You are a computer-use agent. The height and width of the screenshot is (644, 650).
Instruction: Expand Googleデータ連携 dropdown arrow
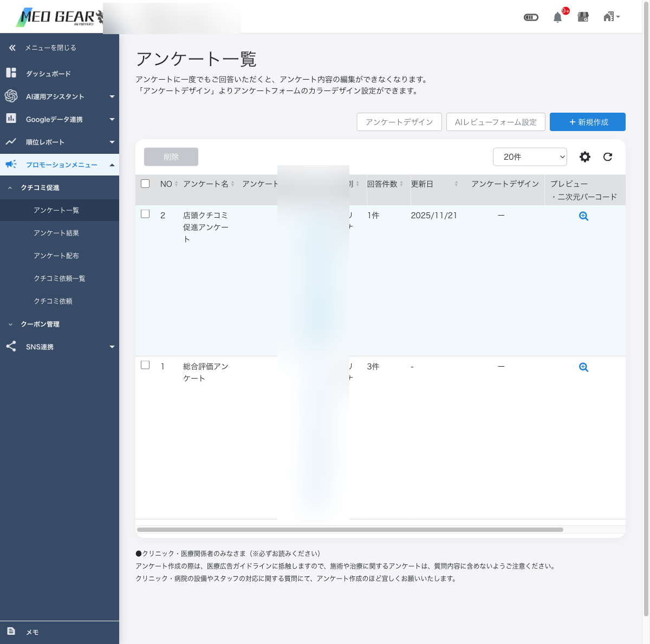click(112, 119)
